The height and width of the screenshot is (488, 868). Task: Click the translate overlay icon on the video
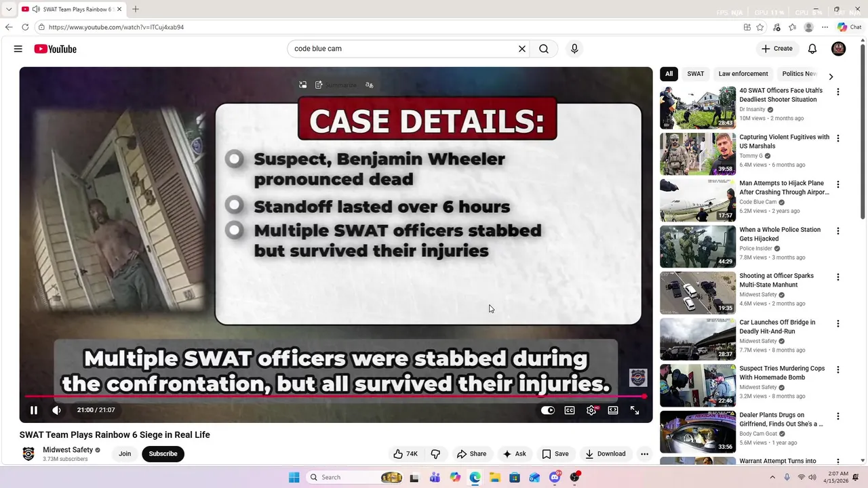pyautogui.click(x=370, y=85)
